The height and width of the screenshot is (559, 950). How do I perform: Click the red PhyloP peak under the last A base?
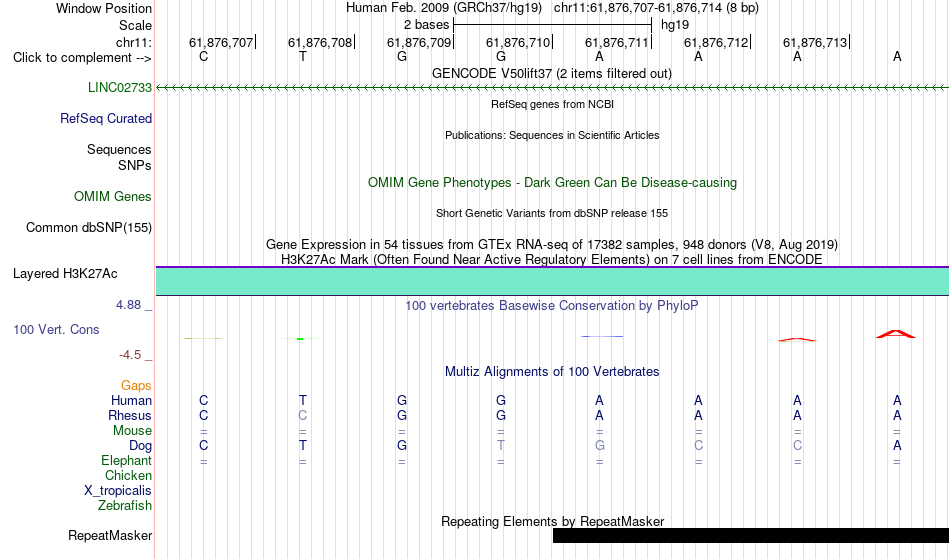896,334
